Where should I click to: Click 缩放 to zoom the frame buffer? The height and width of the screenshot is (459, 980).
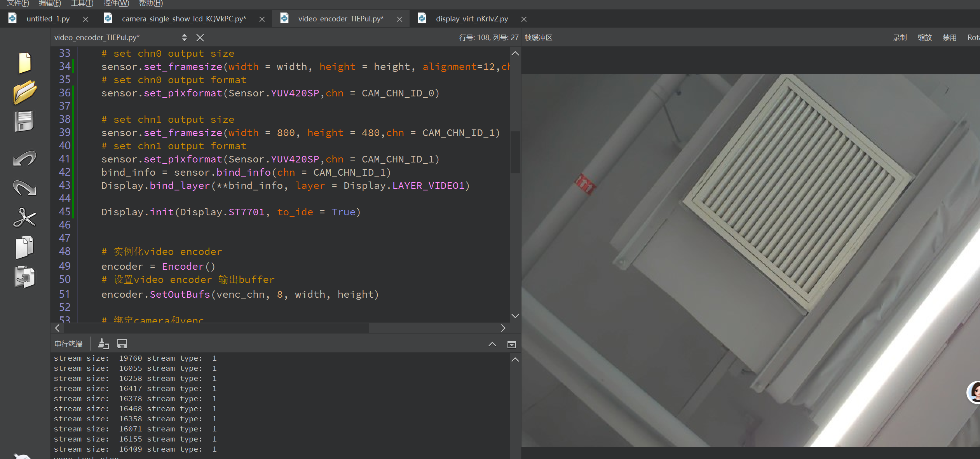pos(924,37)
